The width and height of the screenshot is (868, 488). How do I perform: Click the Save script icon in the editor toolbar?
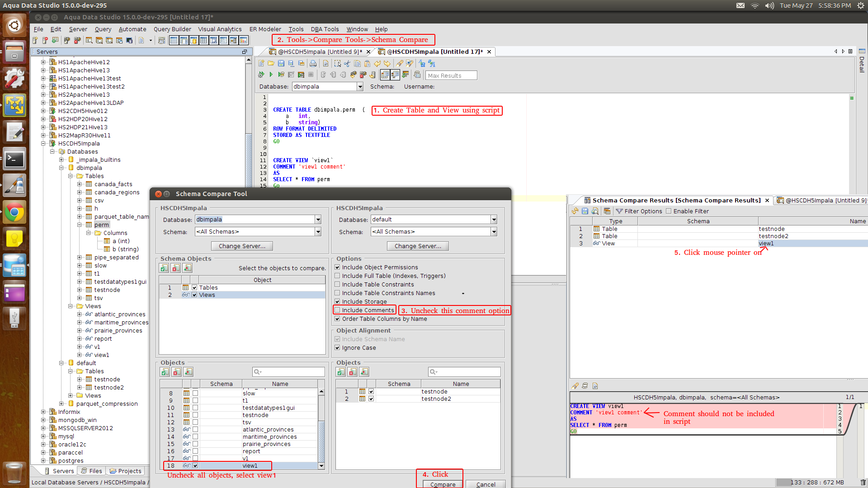pos(281,63)
